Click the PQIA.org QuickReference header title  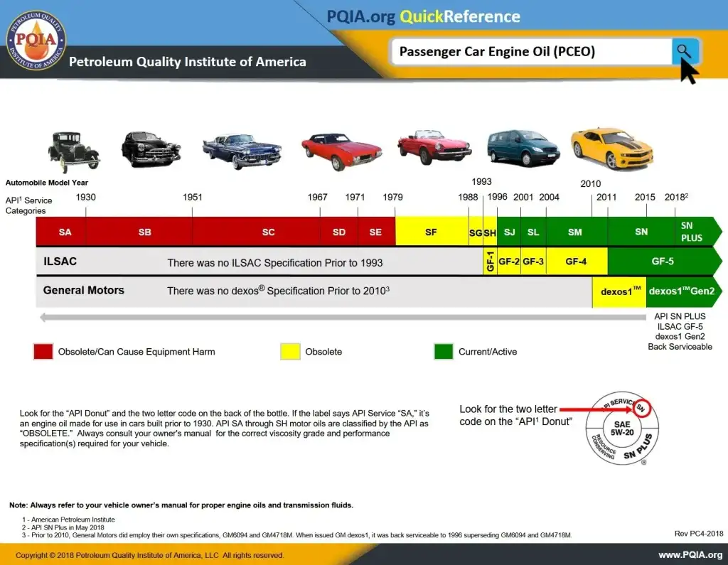(423, 16)
